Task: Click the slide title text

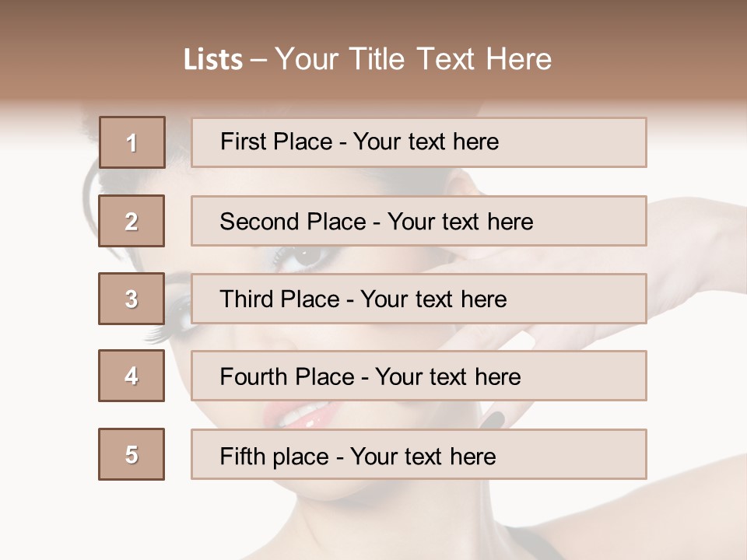Action: click(367, 59)
